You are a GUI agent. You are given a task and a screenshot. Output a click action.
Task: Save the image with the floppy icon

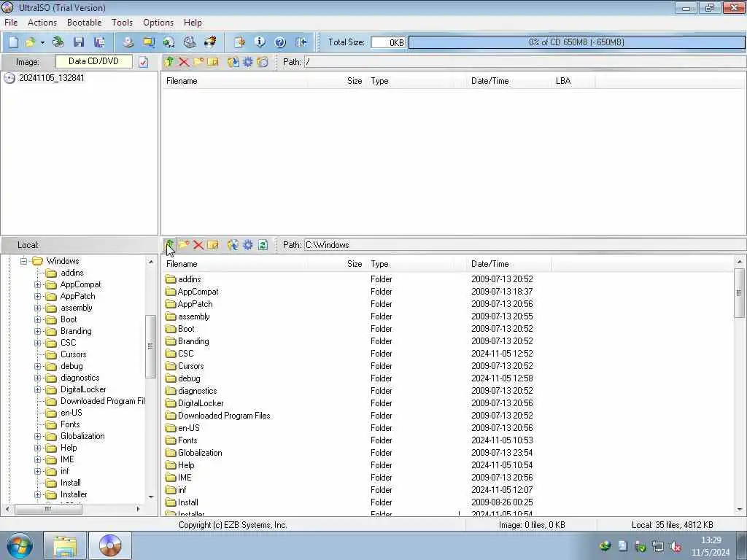click(x=79, y=42)
